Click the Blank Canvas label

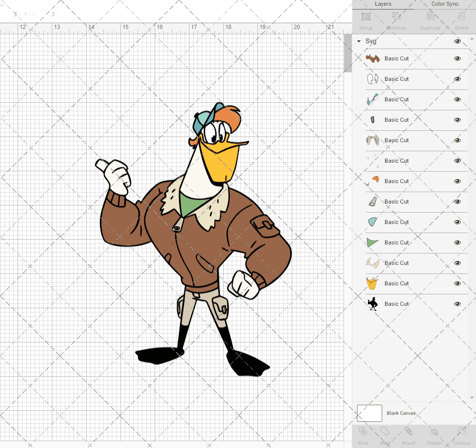pyautogui.click(x=401, y=413)
